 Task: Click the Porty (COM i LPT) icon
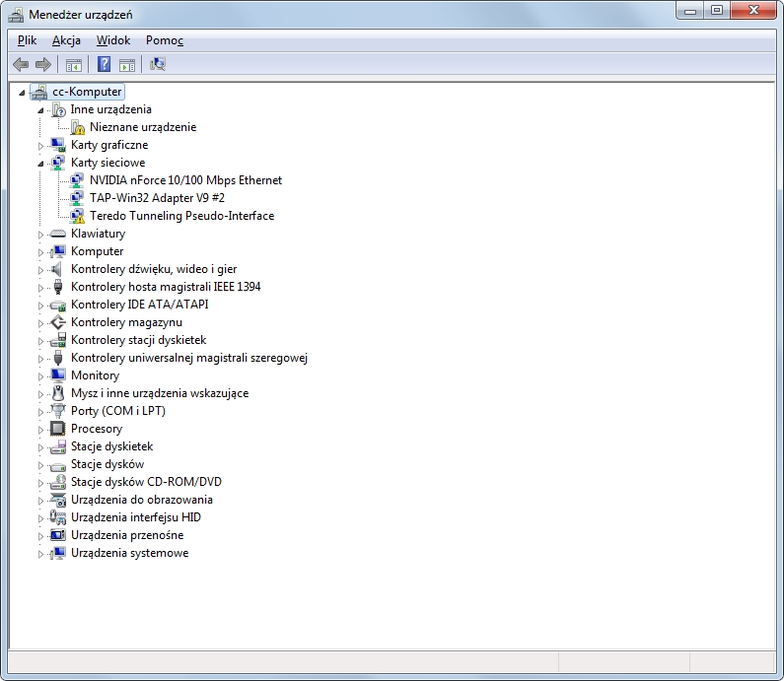coord(58,411)
